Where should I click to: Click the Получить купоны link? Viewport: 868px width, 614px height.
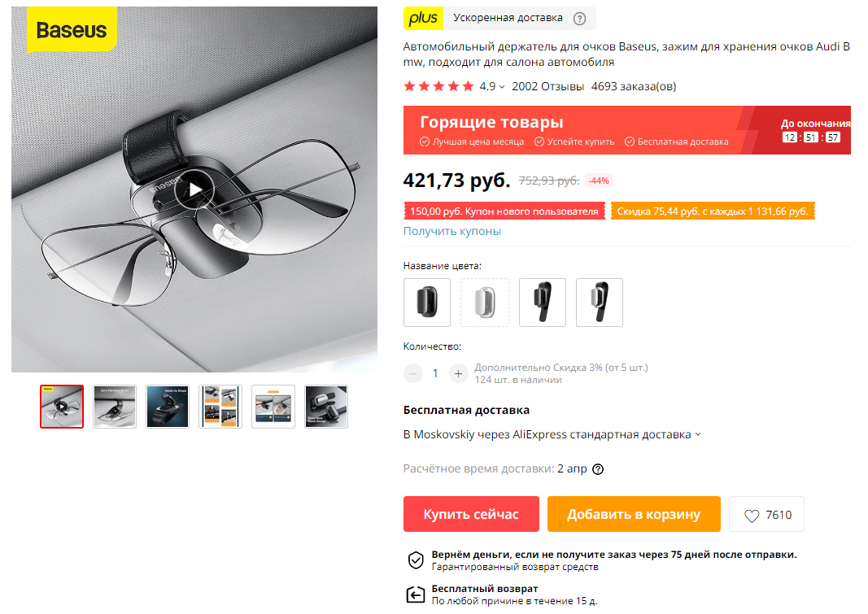tap(451, 231)
